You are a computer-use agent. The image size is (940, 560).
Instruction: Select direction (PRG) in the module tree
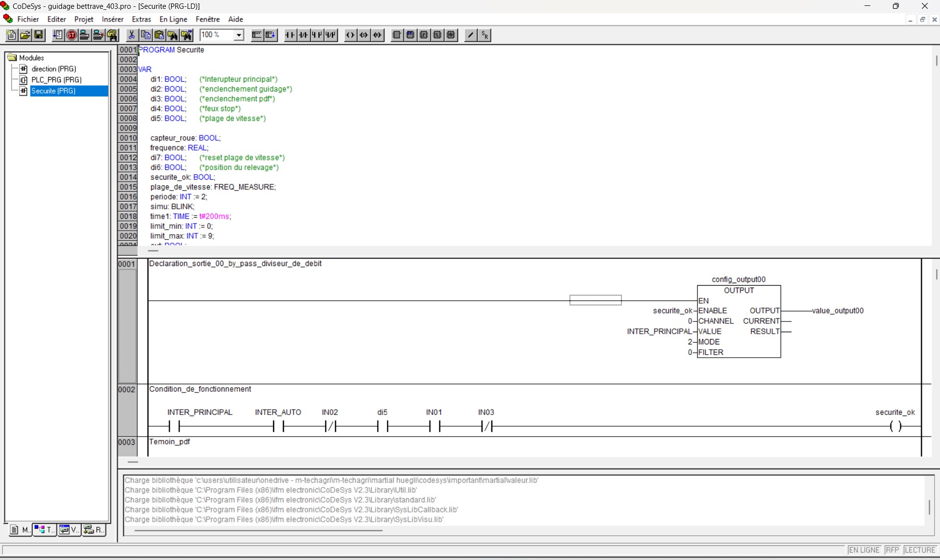53,69
